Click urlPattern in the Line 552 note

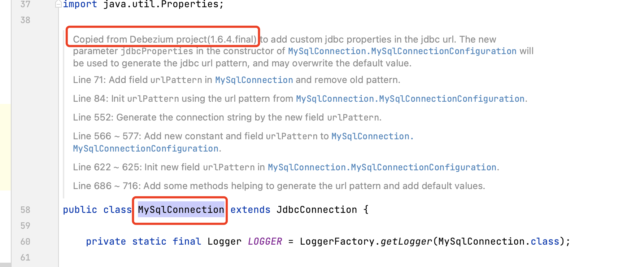pyautogui.click(x=353, y=118)
